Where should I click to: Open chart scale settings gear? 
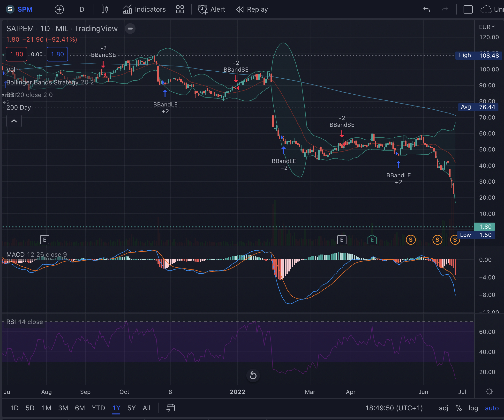click(x=489, y=391)
